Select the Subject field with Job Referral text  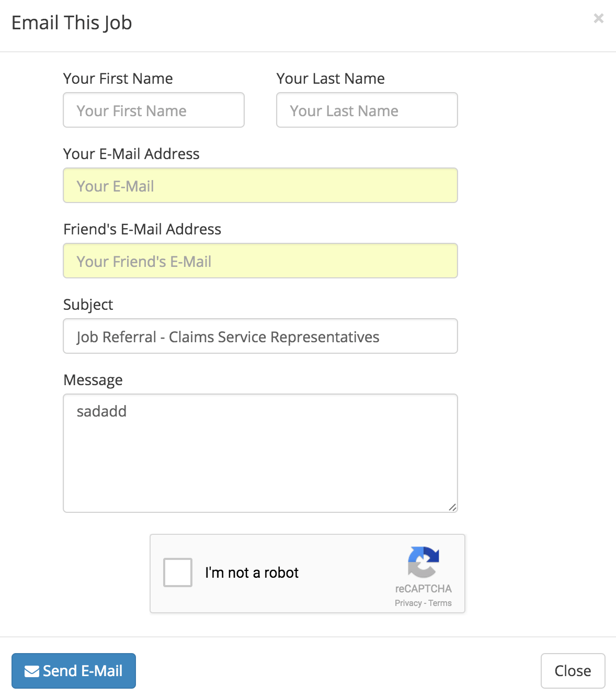(x=260, y=336)
